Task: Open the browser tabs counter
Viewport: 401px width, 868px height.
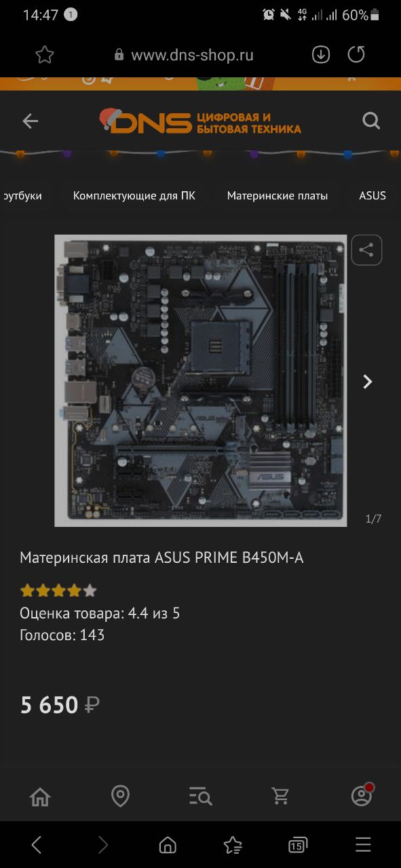Action: pyautogui.click(x=297, y=845)
